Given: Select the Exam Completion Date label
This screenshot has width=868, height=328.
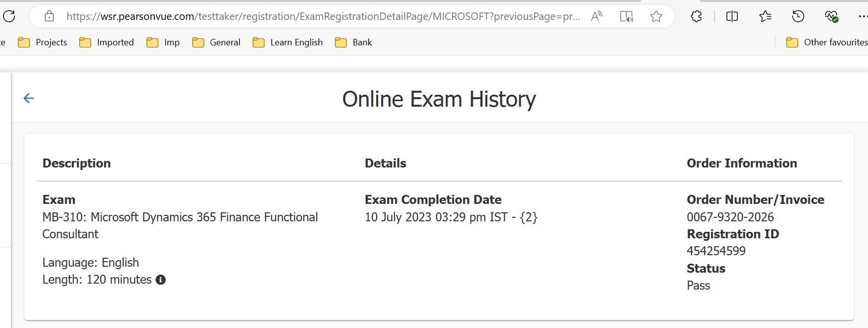Looking at the screenshot, I should [x=433, y=200].
